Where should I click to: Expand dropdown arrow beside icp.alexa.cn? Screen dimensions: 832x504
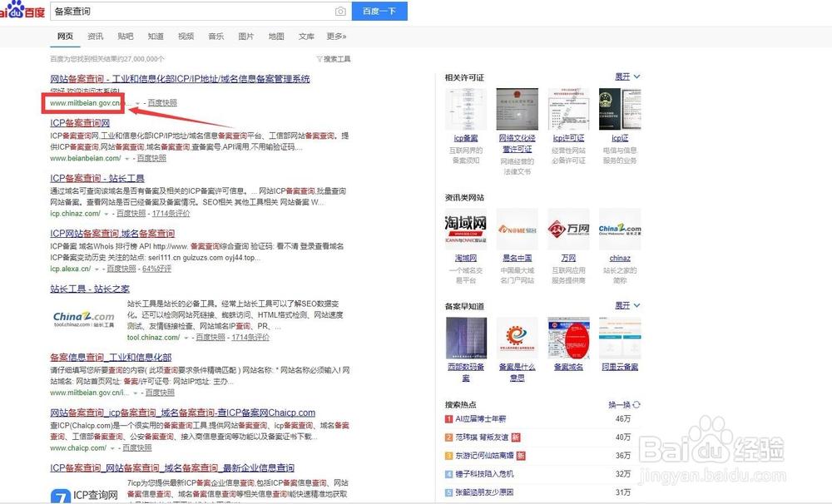97,269
